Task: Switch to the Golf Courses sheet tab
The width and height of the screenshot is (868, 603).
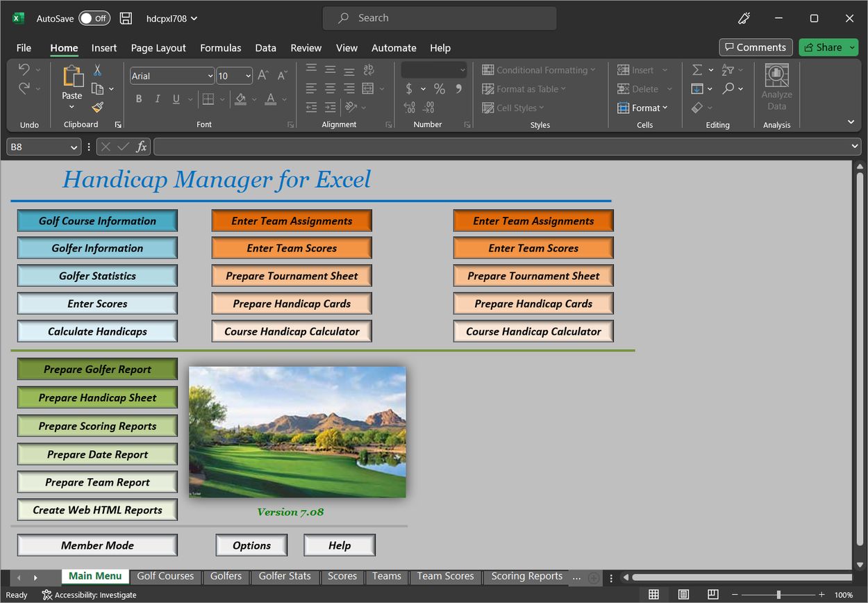Action: pyautogui.click(x=165, y=576)
